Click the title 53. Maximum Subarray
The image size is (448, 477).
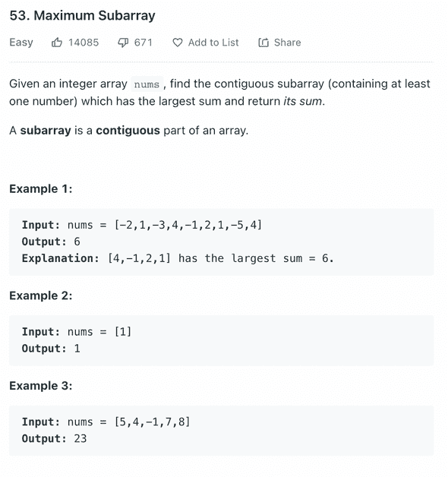83,15
